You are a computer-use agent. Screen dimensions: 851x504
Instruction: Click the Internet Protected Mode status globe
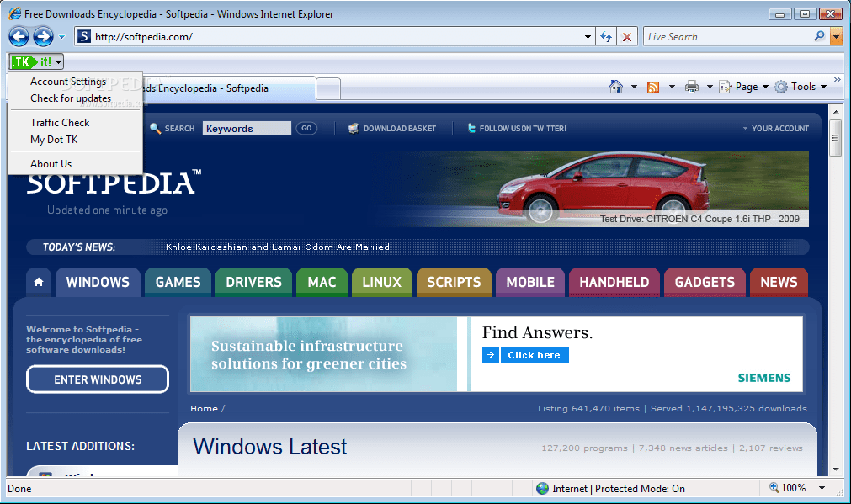pos(542,488)
